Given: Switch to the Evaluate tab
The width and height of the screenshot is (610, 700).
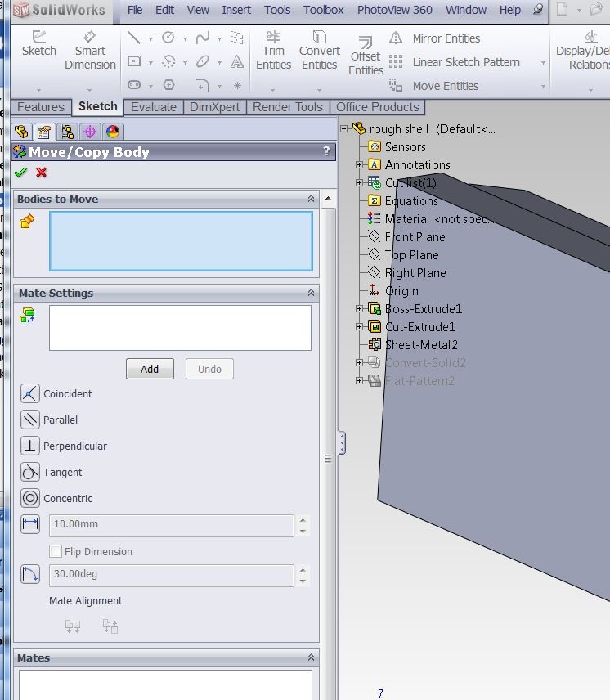Looking at the screenshot, I should pyautogui.click(x=154, y=107).
